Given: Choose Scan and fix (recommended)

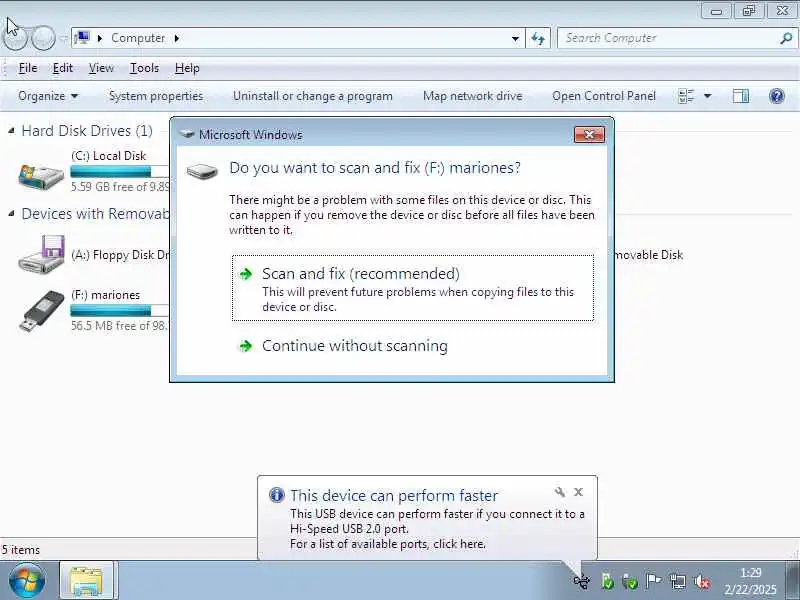Looking at the screenshot, I should coord(413,288).
